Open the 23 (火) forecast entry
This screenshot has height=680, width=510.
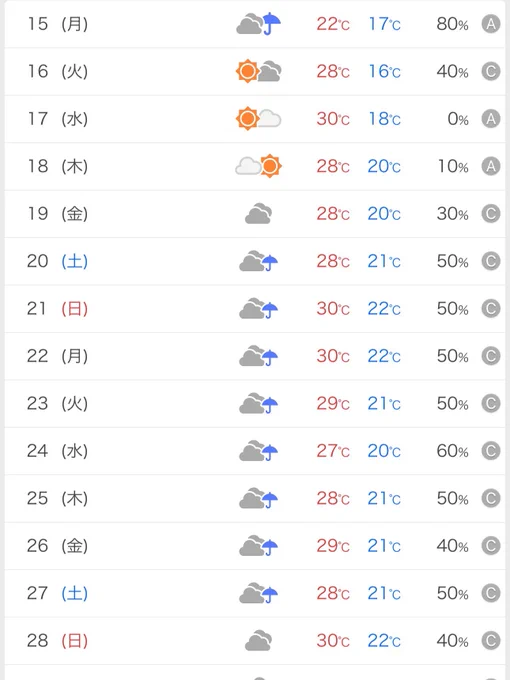click(255, 404)
